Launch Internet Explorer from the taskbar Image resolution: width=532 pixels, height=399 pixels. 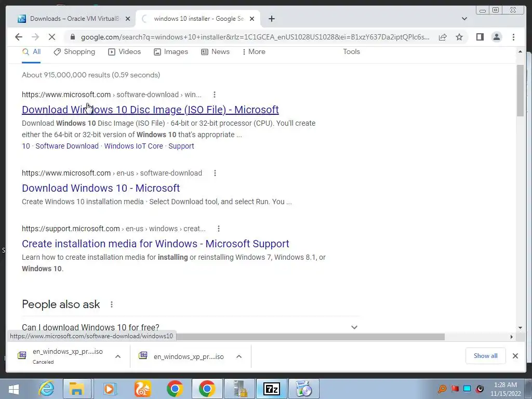46,389
